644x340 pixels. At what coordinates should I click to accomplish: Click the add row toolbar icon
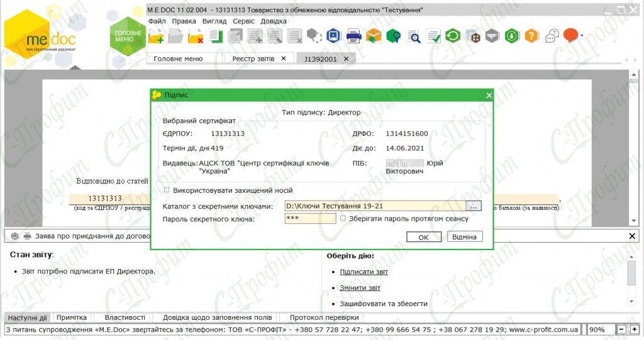[255, 36]
